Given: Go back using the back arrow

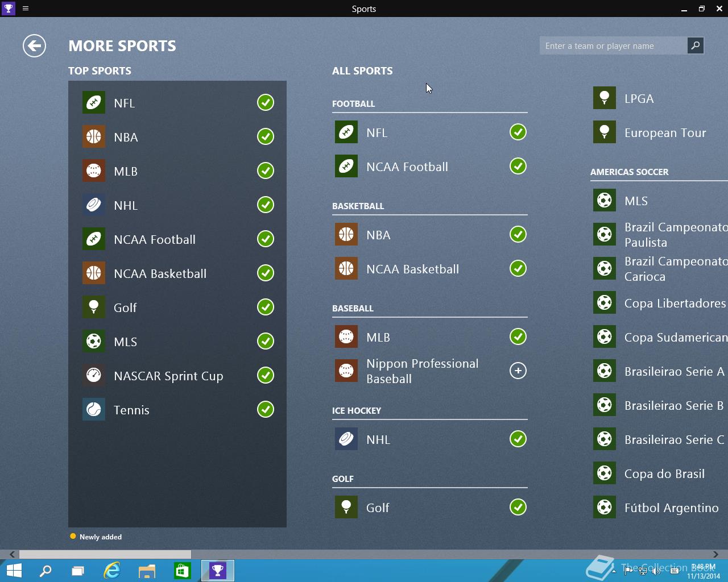Looking at the screenshot, I should [x=34, y=46].
